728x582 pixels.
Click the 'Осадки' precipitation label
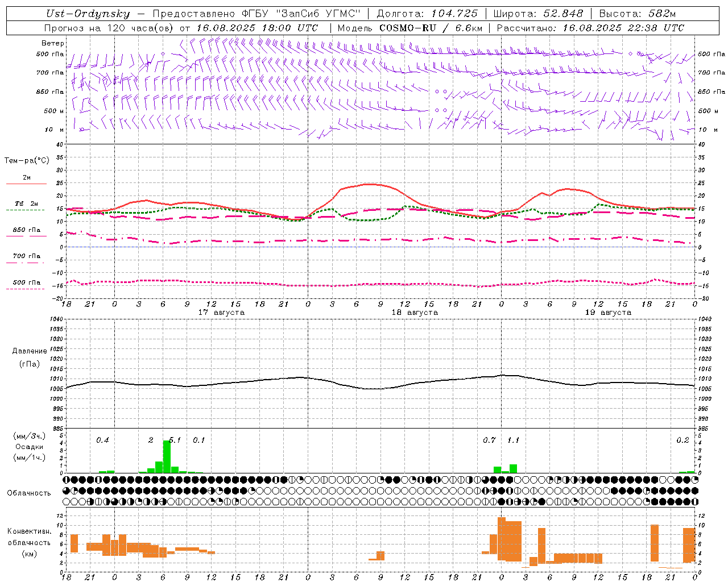[29, 447]
